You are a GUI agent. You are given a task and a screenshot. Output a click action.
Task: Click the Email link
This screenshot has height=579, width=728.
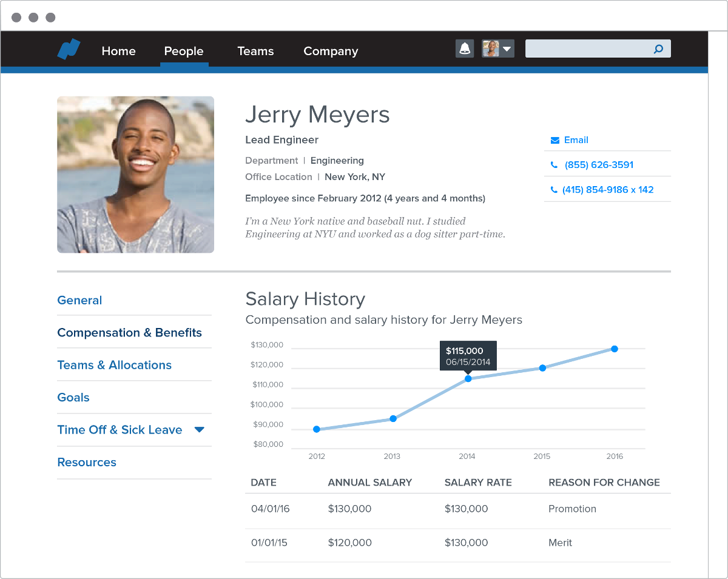(576, 140)
